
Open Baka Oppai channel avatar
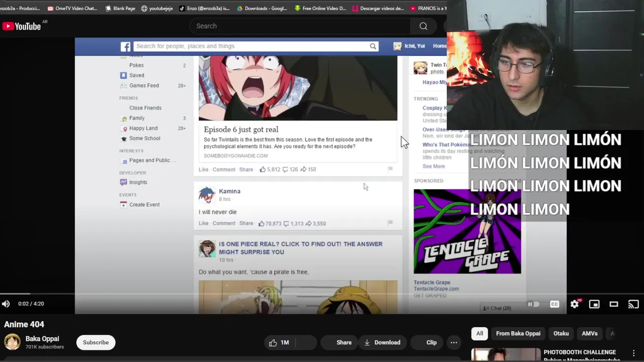pyautogui.click(x=12, y=342)
